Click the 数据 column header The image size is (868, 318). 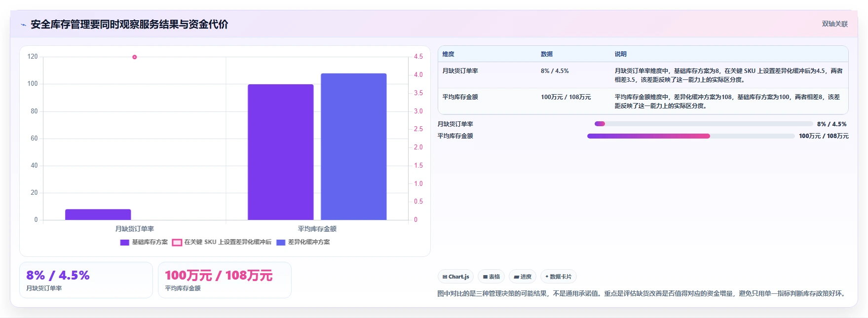[547, 54]
